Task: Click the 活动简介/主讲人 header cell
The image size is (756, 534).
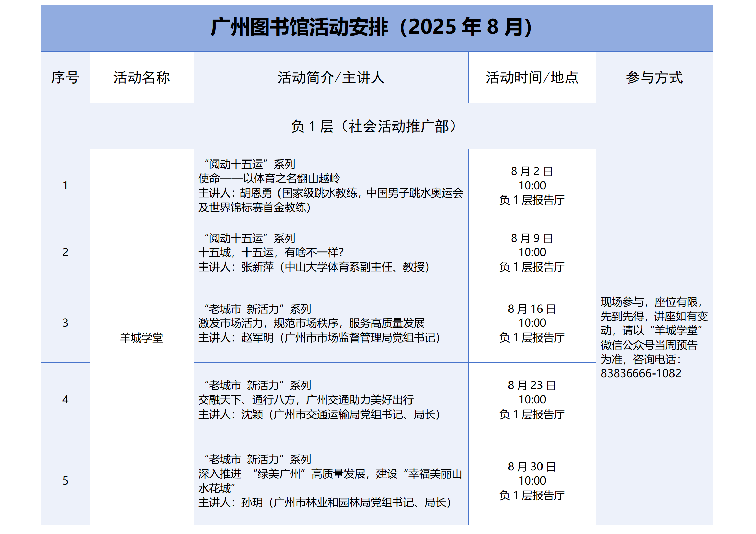Action: pyautogui.click(x=331, y=77)
